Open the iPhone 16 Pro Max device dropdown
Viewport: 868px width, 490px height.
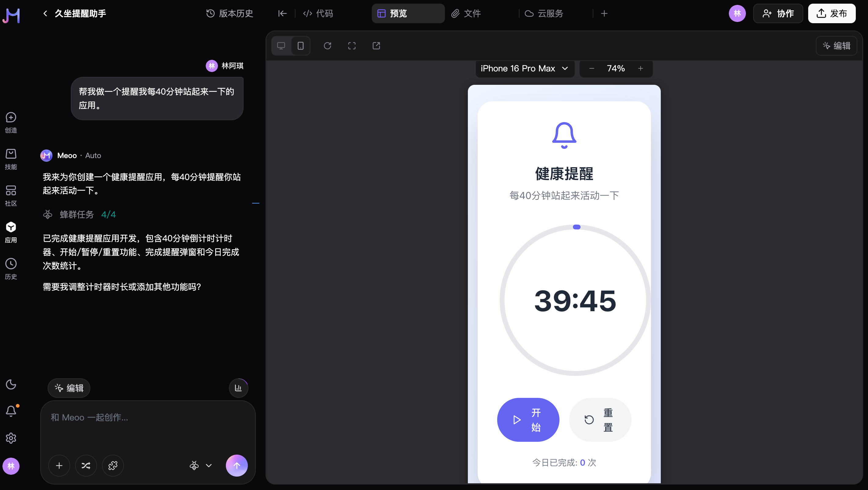(524, 68)
